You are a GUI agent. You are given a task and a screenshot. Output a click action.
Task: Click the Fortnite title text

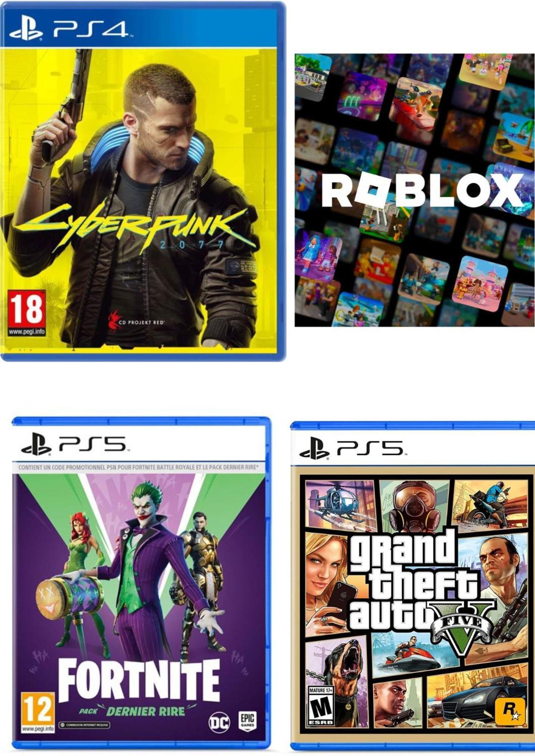140,680
